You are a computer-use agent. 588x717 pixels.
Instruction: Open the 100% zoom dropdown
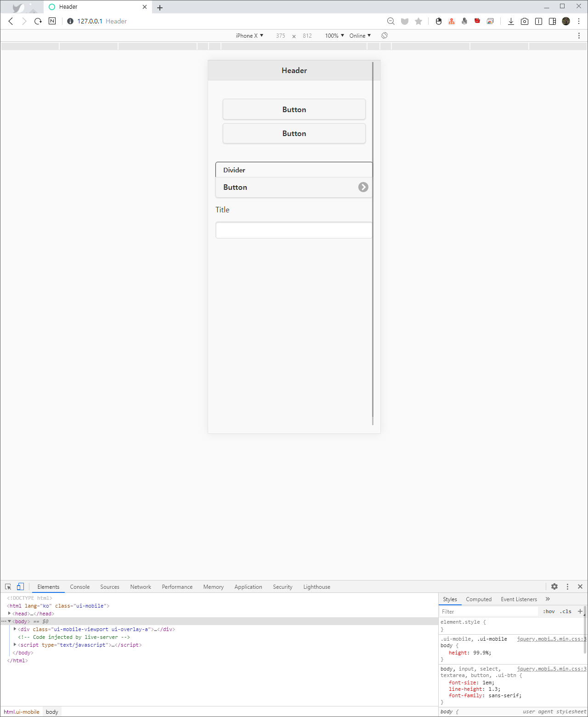[x=334, y=35]
